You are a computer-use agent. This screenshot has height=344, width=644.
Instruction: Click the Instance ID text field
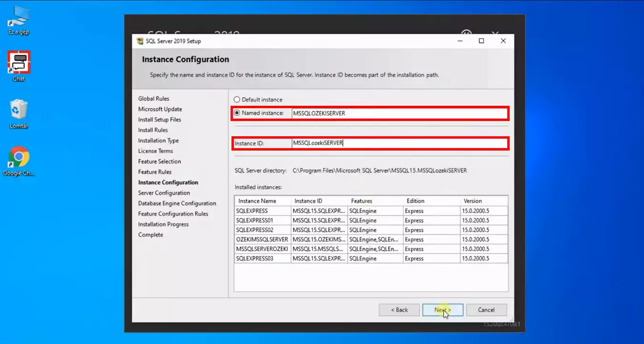(399, 143)
